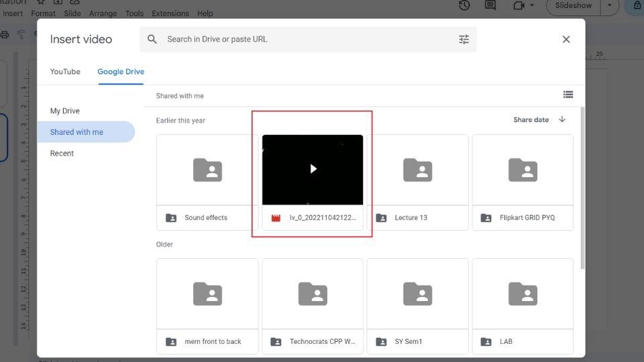This screenshot has height=362, width=644.
Task: Open the Help menu
Action: pyautogui.click(x=205, y=13)
